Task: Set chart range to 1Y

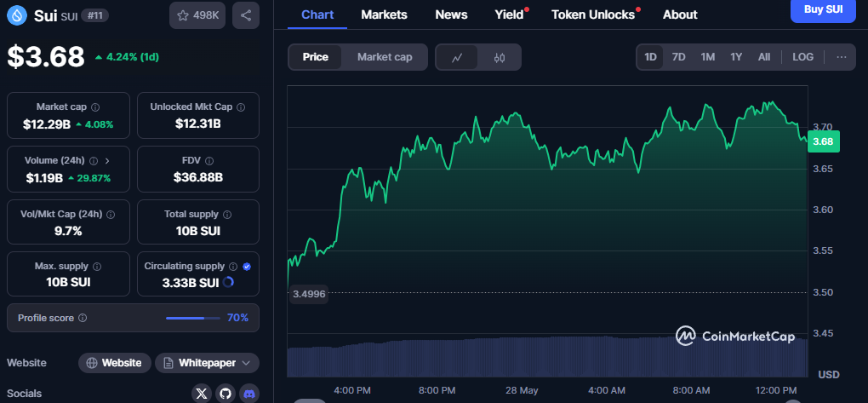Action: click(736, 57)
